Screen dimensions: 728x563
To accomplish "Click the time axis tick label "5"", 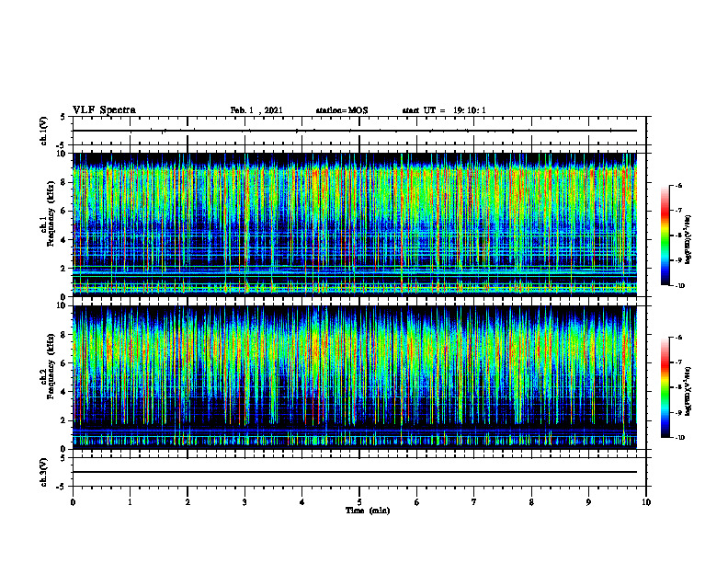I will [359, 502].
